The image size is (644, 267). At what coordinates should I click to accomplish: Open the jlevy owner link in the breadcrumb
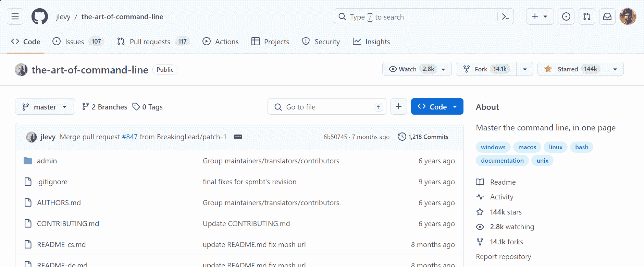click(x=63, y=17)
